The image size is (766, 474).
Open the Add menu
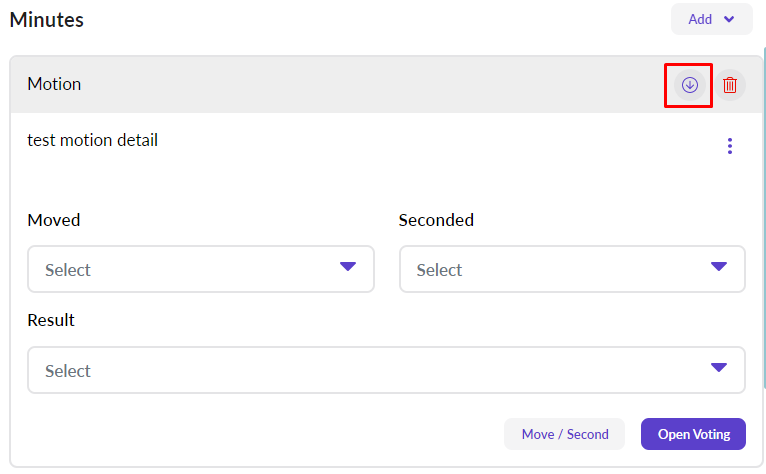coord(711,19)
